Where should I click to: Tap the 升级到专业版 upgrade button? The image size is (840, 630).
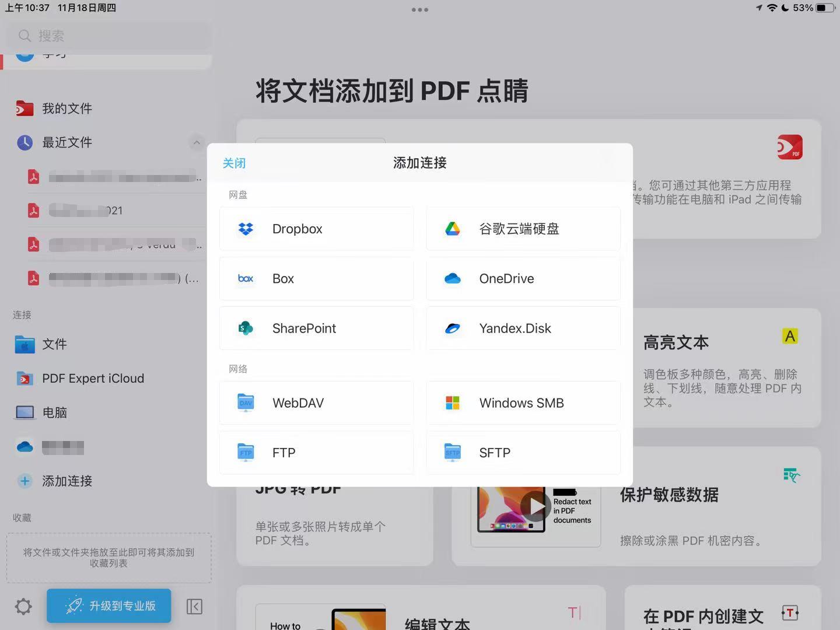(108, 606)
